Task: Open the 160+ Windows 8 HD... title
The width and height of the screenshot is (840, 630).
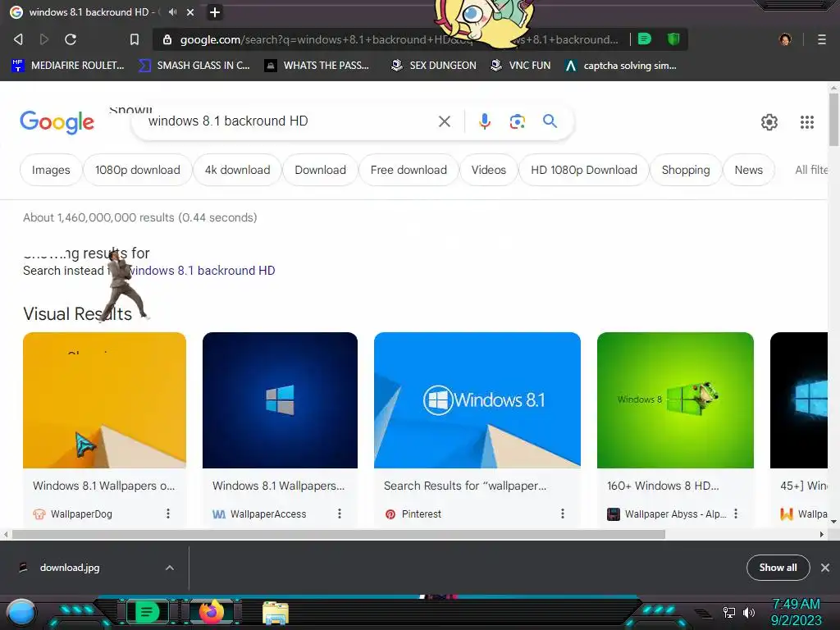Action: 663,486
